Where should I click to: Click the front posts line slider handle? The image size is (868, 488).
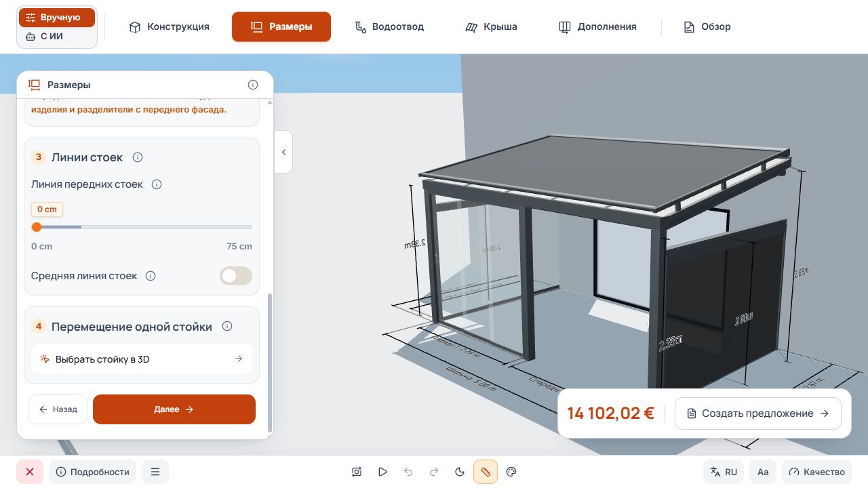tap(37, 227)
